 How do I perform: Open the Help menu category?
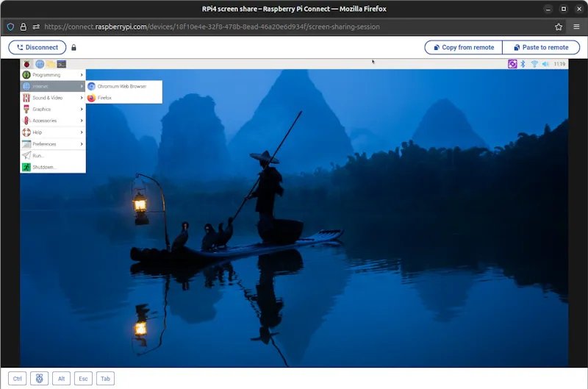53,132
